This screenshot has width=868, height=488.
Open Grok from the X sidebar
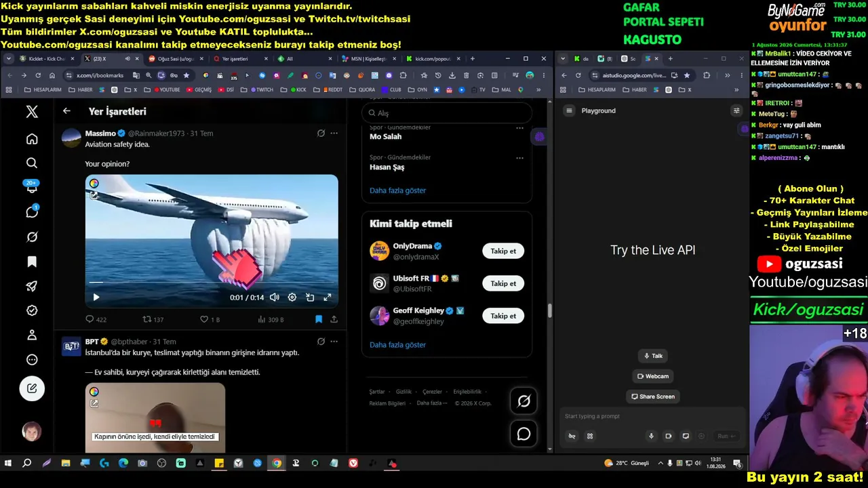[32, 237]
